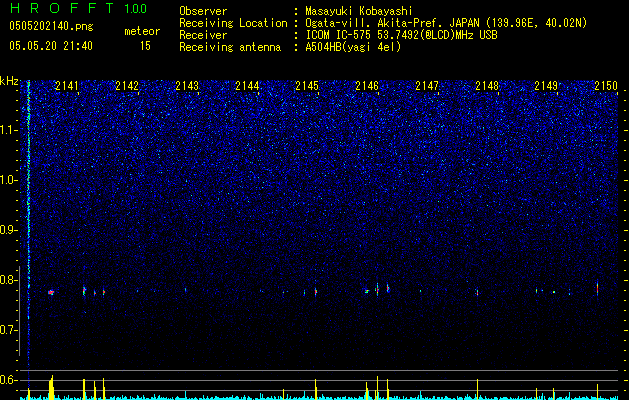The width and height of the screenshot is (629, 400).
Task: Click the 2144 time marker
Action: pyautogui.click(x=247, y=85)
